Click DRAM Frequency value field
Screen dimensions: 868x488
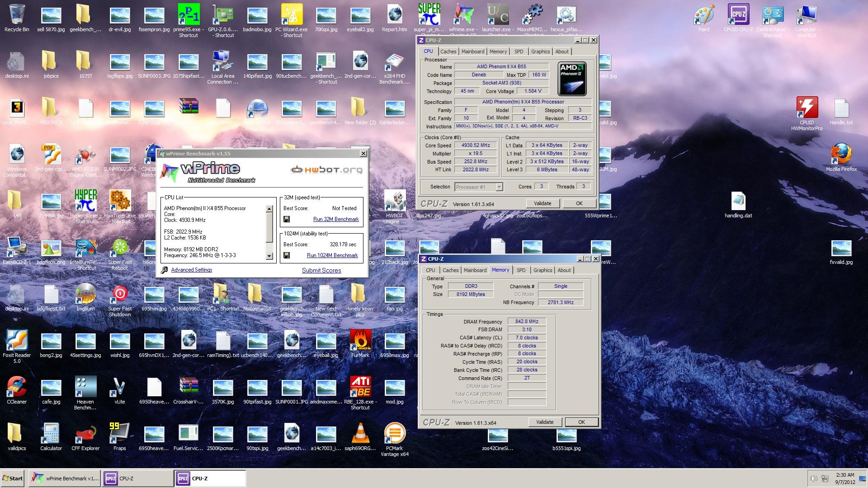[527, 321]
